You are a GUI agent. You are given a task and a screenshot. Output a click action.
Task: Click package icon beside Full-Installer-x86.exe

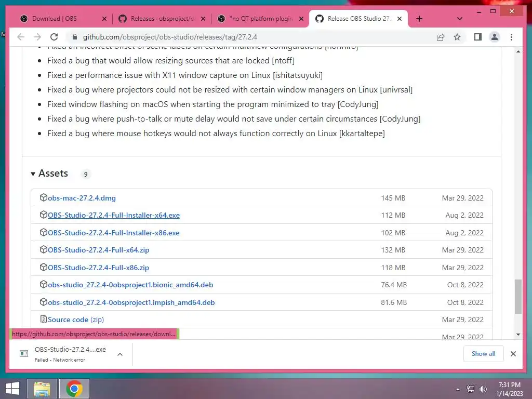click(x=44, y=232)
